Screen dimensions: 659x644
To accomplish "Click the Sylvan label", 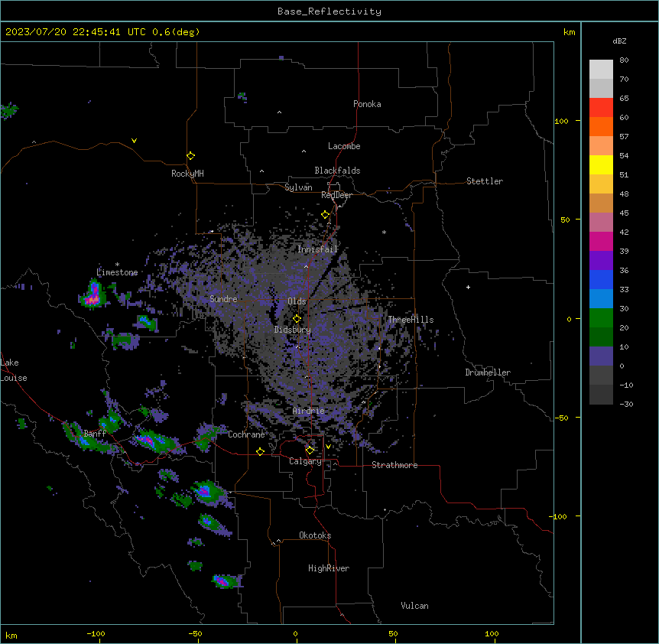I will pyautogui.click(x=298, y=187).
